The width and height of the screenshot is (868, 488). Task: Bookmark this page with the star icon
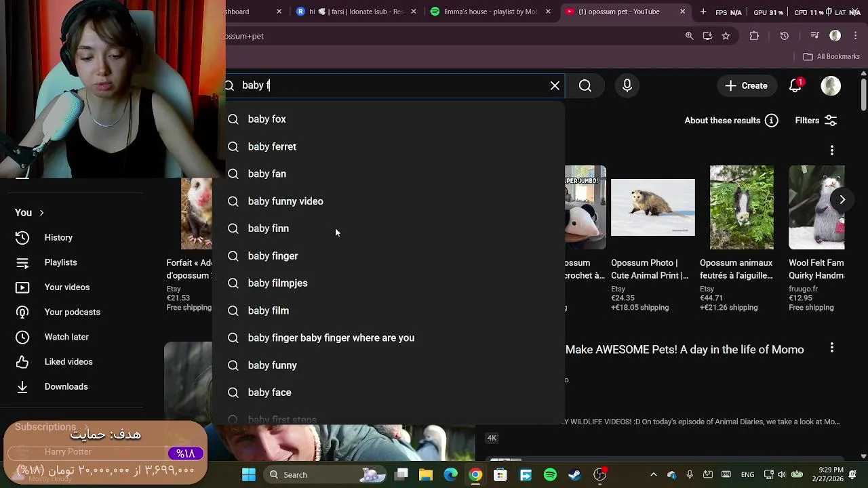pyautogui.click(x=726, y=36)
